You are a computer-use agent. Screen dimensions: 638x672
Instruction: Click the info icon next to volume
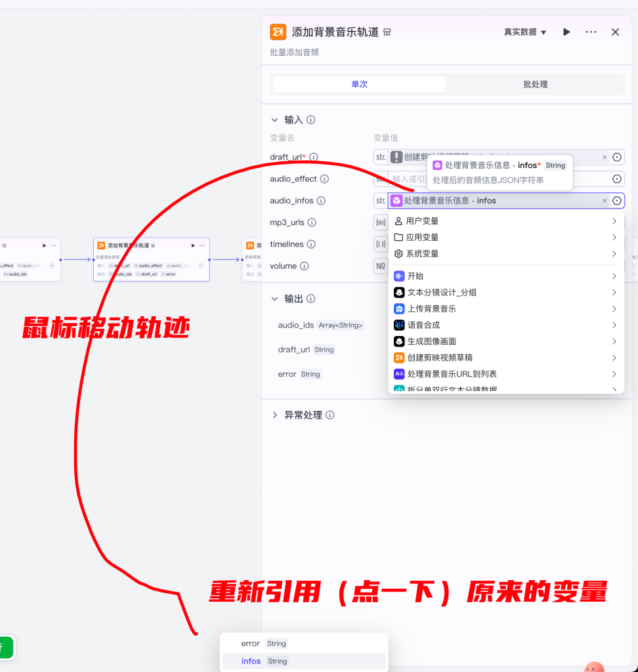click(x=305, y=266)
